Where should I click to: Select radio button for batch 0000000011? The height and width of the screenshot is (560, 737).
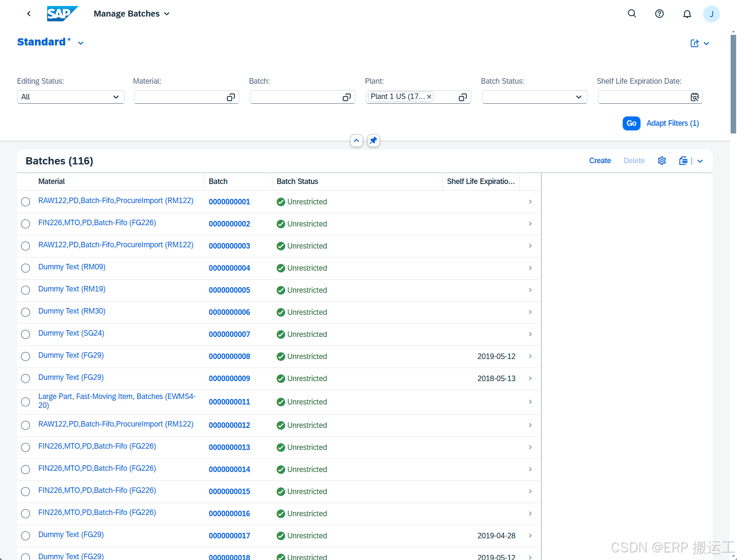26,402
